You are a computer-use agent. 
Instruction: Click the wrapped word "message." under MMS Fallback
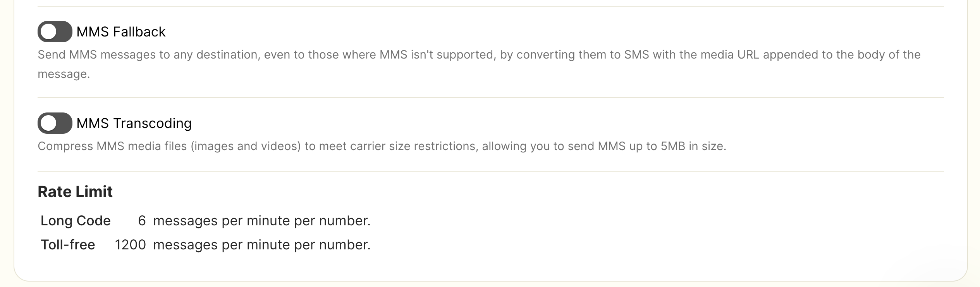pos(64,74)
